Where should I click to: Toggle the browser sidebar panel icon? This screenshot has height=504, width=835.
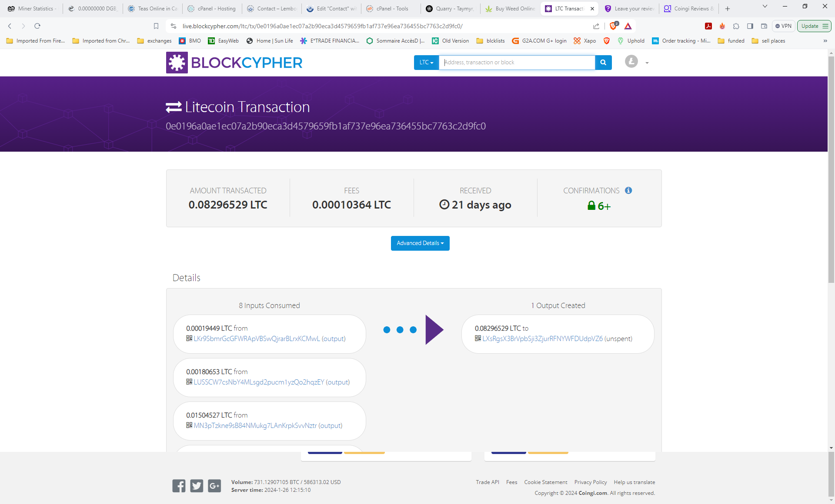point(750,26)
